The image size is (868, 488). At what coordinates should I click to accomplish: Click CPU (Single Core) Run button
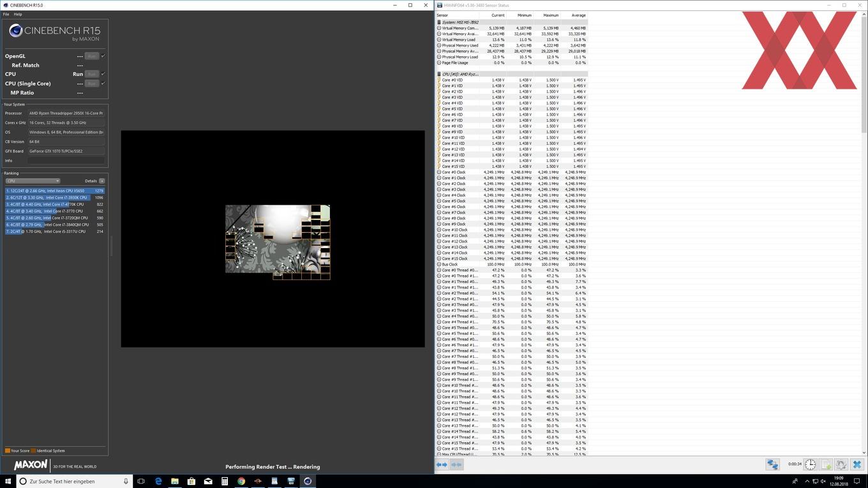click(92, 84)
